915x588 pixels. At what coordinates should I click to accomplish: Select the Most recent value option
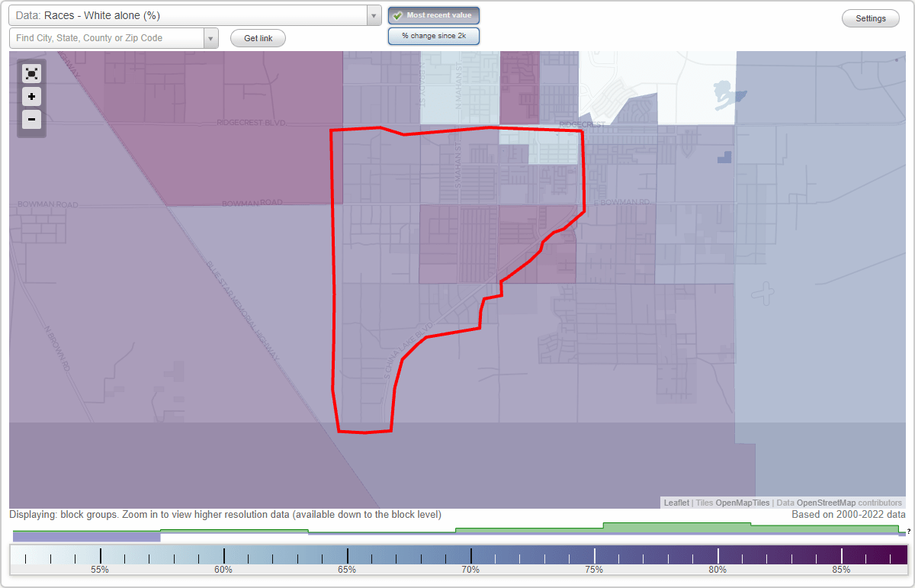pos(434,15)
